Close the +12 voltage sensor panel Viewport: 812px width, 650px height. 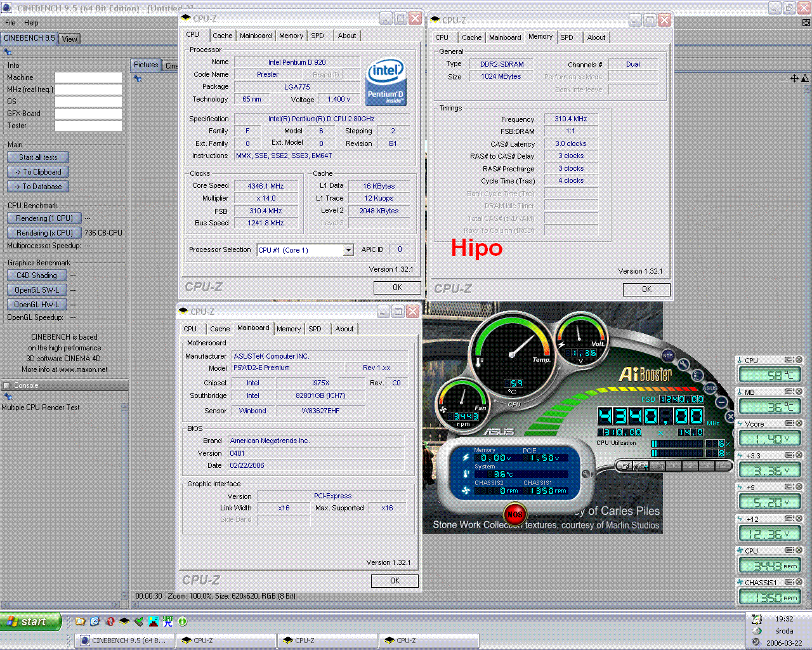coord(799,519)
